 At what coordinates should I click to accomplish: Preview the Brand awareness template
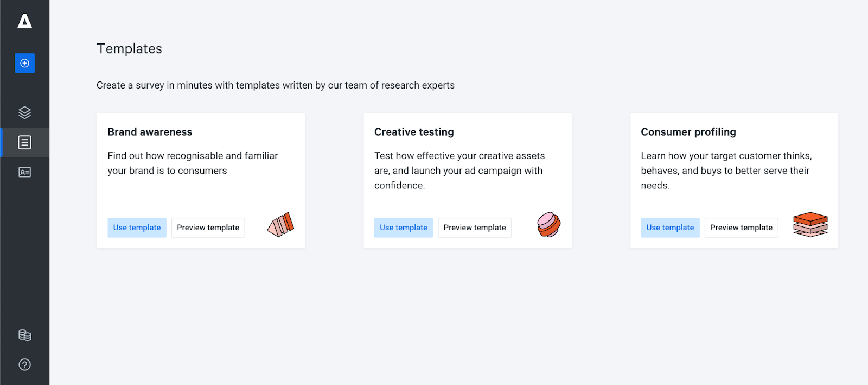pos(208,228)
